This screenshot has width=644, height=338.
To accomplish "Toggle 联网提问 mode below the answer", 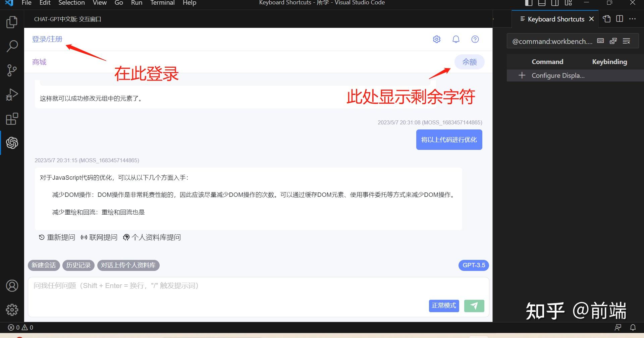I will (x=99, y=237).
